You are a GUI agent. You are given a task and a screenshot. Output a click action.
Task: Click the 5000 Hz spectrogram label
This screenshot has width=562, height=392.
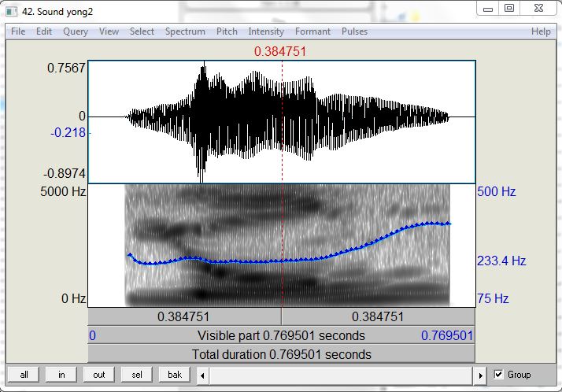click(x=63, y=191)
